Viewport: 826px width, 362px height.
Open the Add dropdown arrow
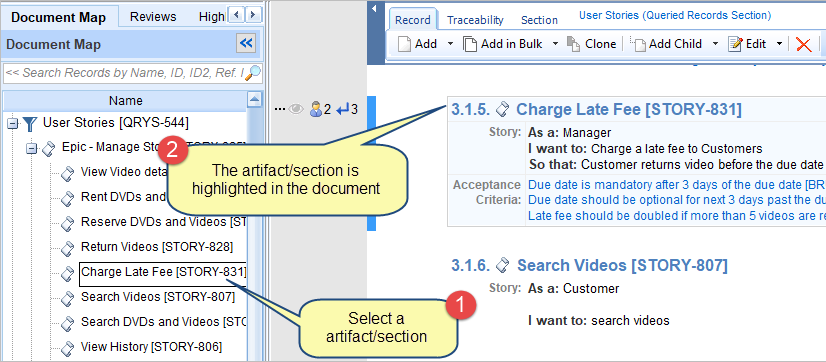(450, 44)
